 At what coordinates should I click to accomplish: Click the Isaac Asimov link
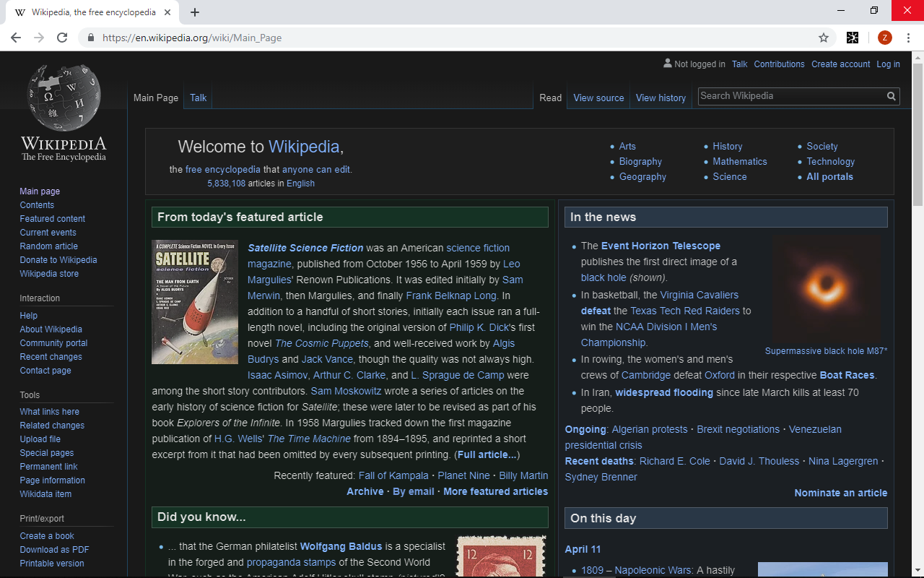278,375
